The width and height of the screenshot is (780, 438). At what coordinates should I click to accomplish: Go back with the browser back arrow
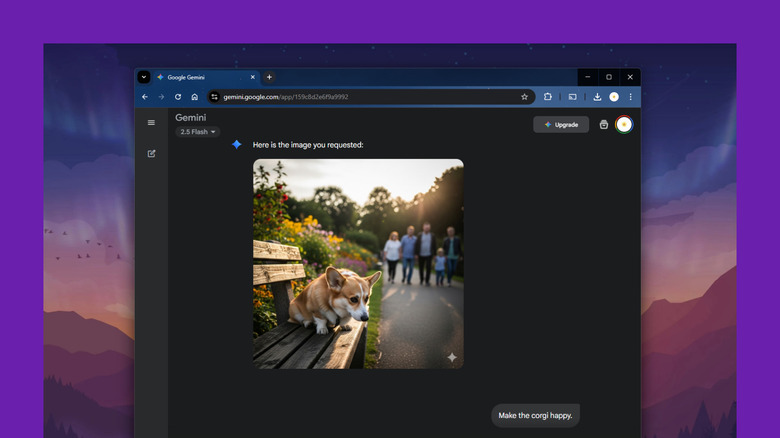145,97
